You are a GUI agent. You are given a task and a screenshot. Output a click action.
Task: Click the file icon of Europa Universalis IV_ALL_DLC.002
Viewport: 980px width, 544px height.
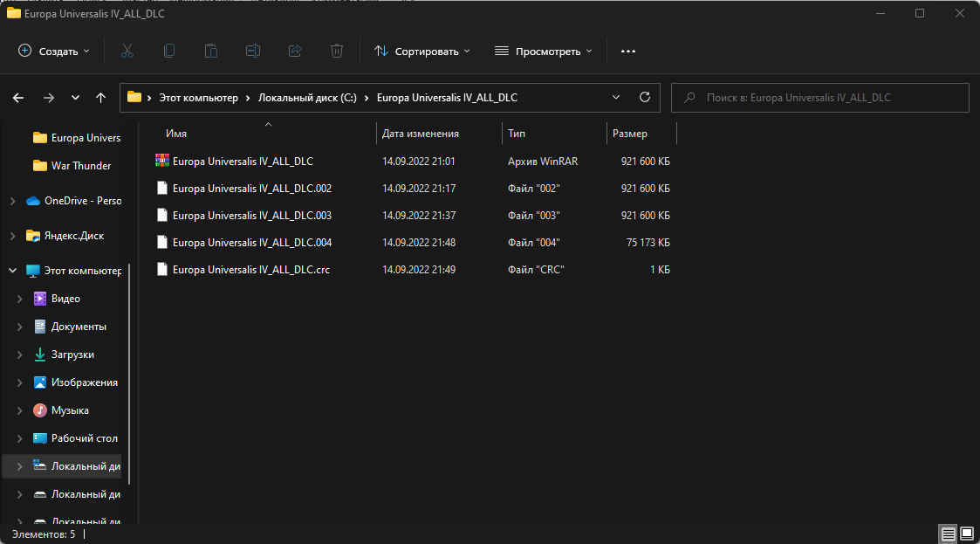point(162,189)
